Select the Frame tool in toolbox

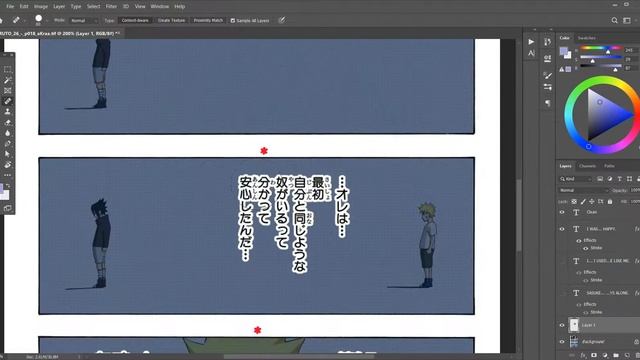click(7, 90)
